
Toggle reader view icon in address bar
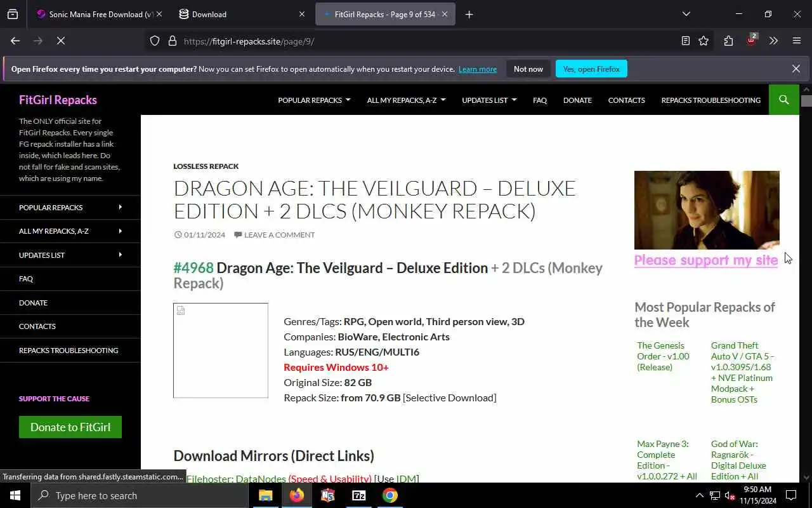(686, 41)
